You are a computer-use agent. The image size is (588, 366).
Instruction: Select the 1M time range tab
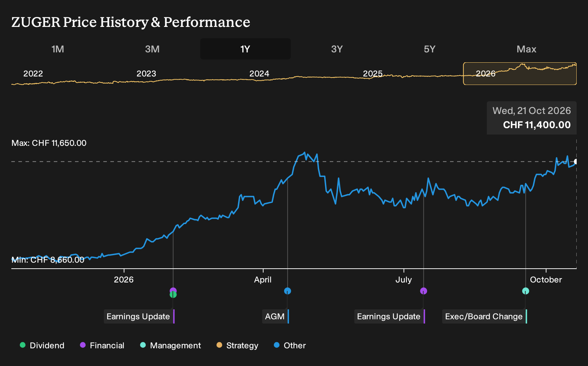pos(58,49)
